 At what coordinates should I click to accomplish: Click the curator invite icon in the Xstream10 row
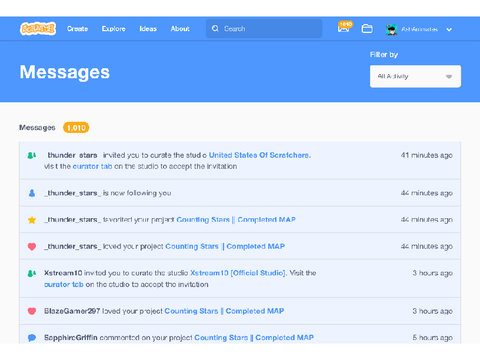32,273
